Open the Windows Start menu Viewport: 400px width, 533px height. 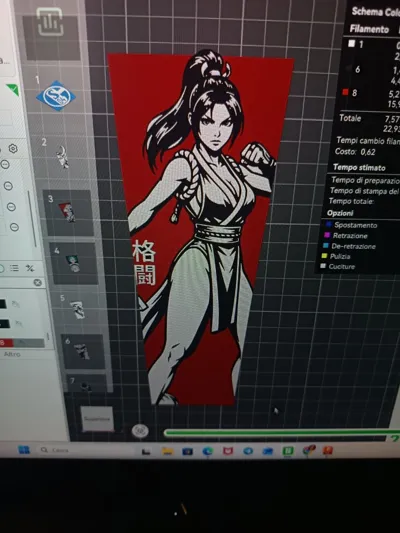point(24,450)
